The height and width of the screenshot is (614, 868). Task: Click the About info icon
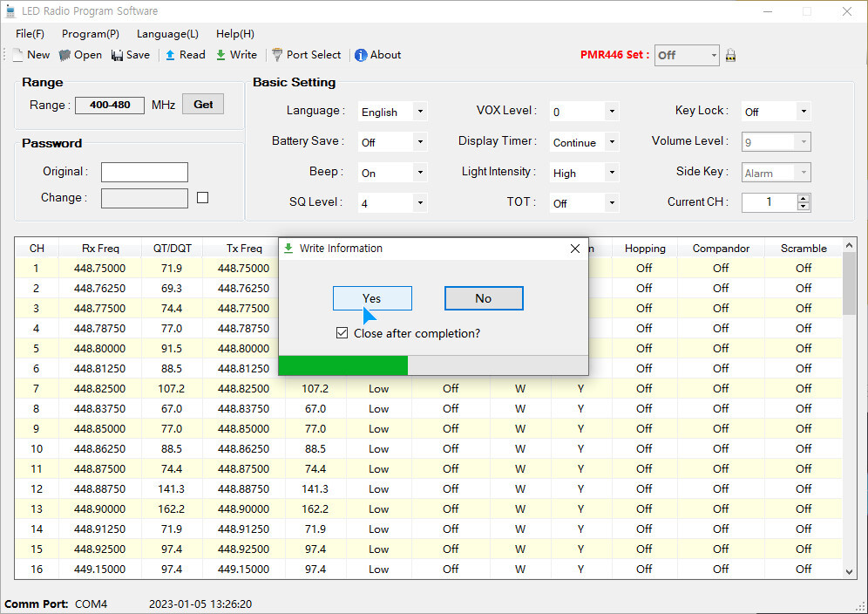[x=361, y=55]
